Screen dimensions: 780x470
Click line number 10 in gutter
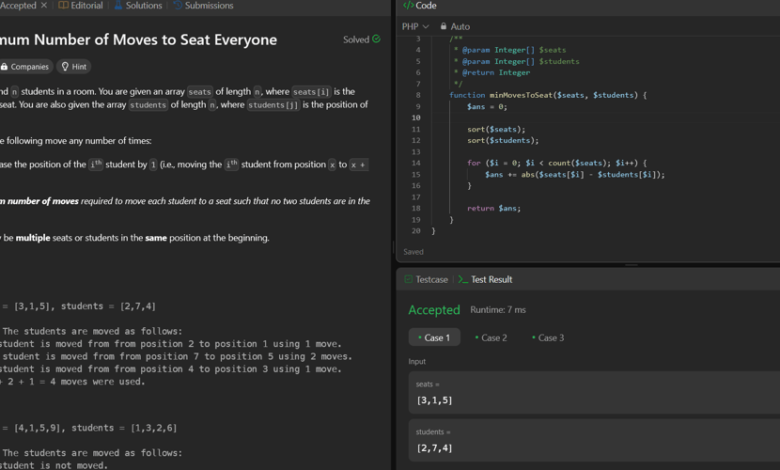point(416,118)
